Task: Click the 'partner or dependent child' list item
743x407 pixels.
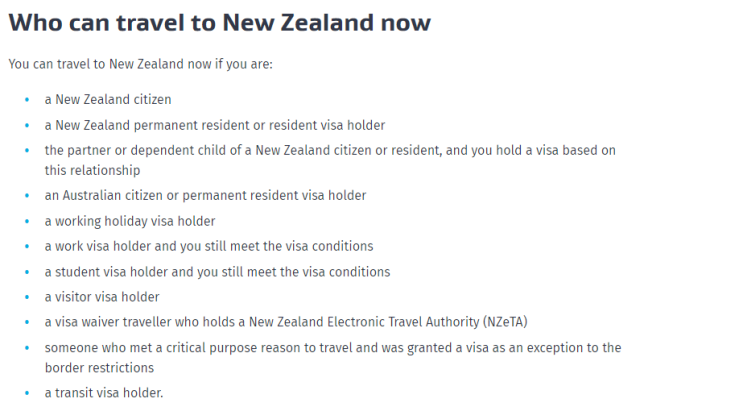Action: coord(329,150)
